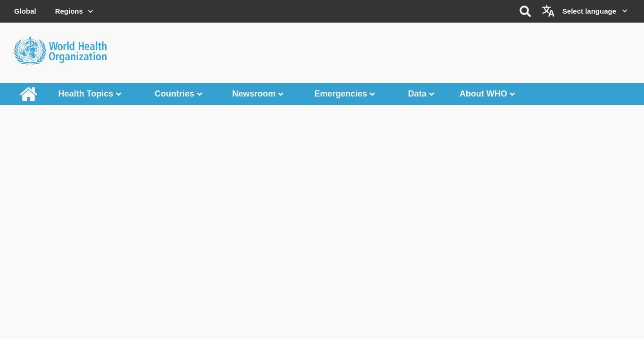
Task: Go to the Home icon in navigation
Action: point(28,94)
